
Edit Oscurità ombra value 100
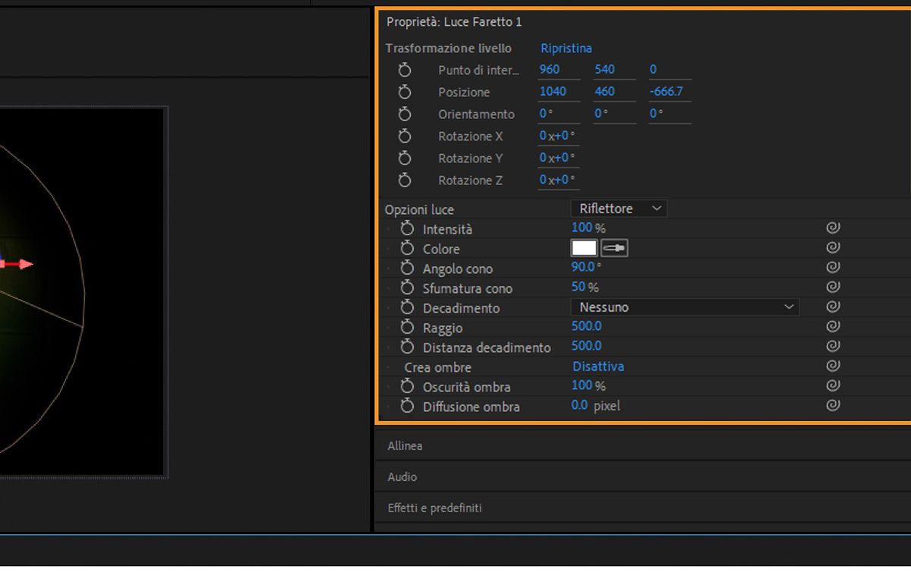[x=582, y=385]
